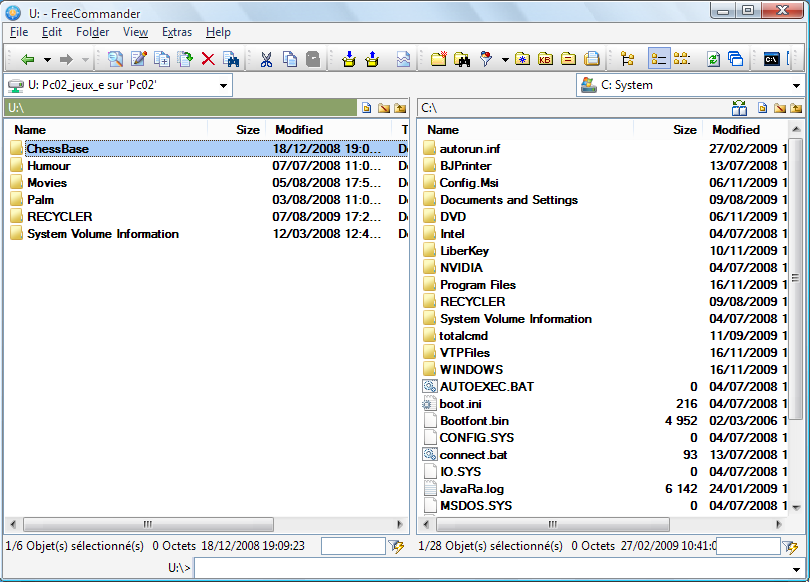The image size is (810, 582).
Task: Click the filter funnel icon
Action: pos(486,59)
